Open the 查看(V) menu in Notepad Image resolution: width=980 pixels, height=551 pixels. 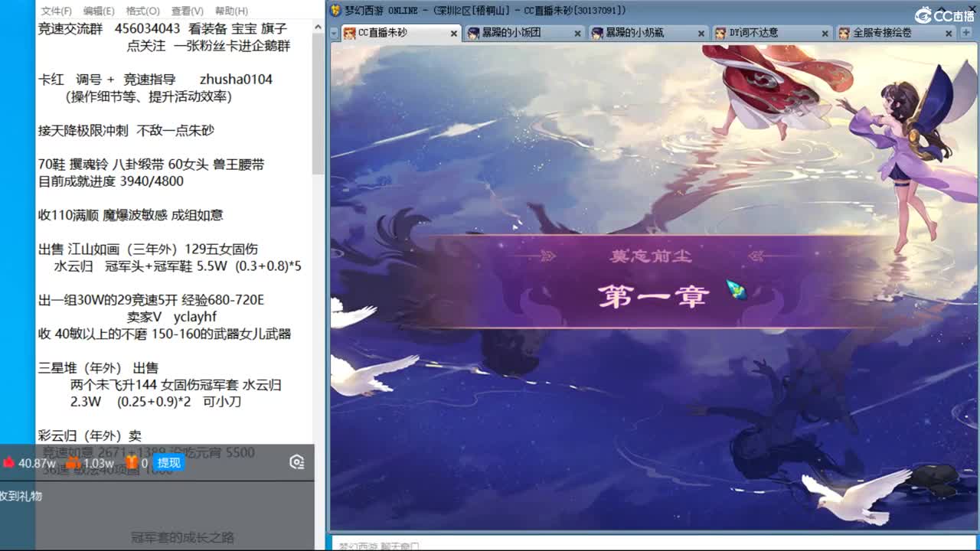pyautogui.click(x=187, y=11)
